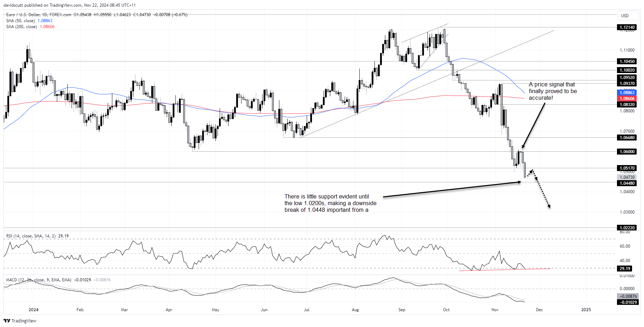Click the Jun label on the time axis
This screenshot has height=327, width=644.
click(264, 310)
